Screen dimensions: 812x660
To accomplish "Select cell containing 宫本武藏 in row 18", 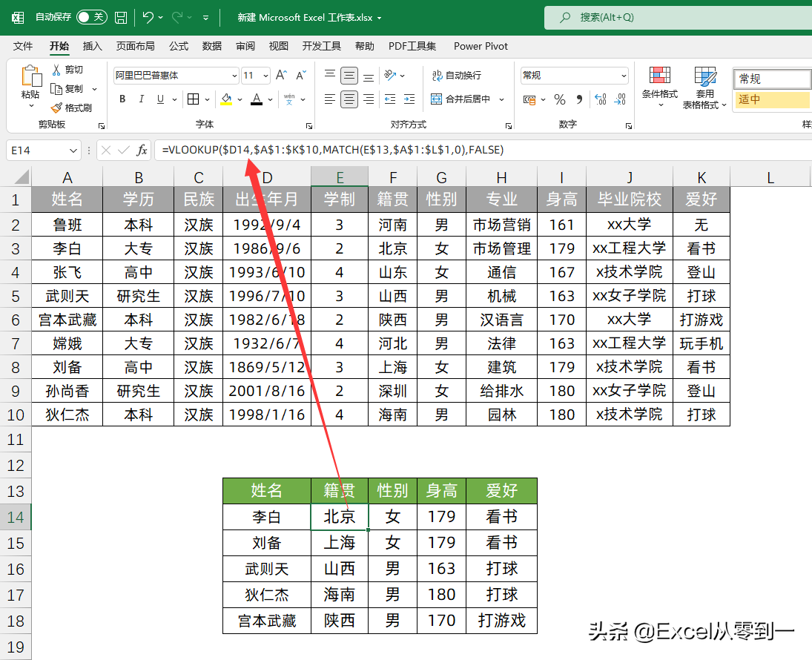I will pyautogui.click(x=267, y=621).
